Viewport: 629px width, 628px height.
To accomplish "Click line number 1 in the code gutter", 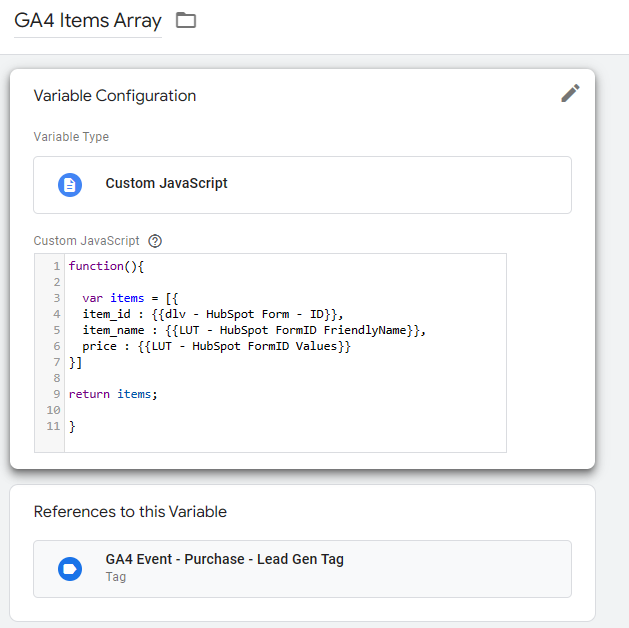I will point(57,266).
